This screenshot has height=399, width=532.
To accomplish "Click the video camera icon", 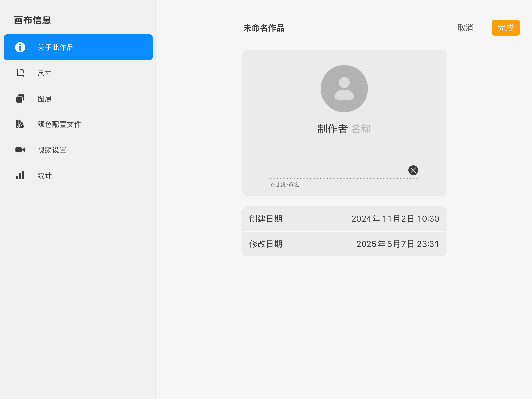I will [20, 150].
